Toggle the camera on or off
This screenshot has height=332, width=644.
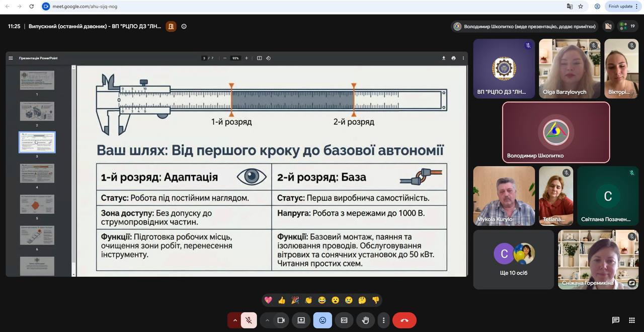point(281,320)
